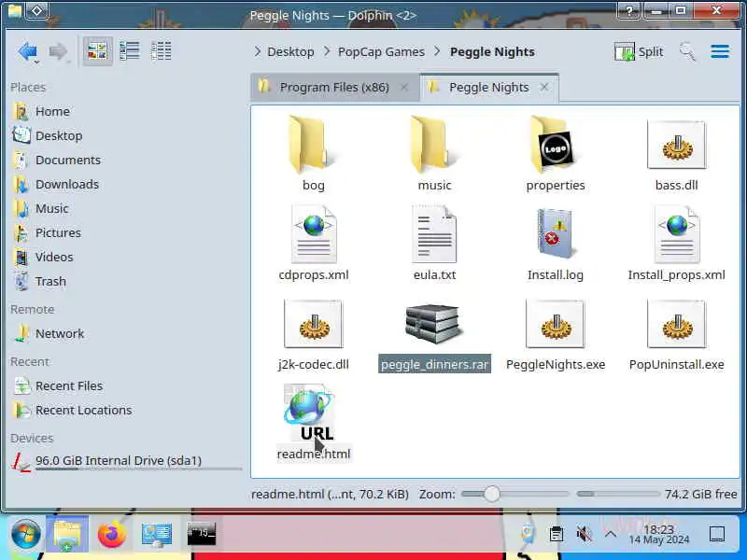Click PopCap Games in the breadcrumb

click(x=381, y=51)
